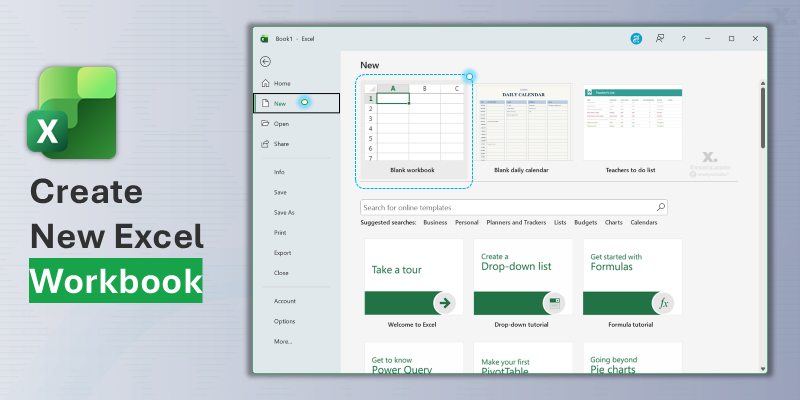Click the Share icon in sidebar
The height and width of the screenshot is (400, 800).
click(264, 144)
